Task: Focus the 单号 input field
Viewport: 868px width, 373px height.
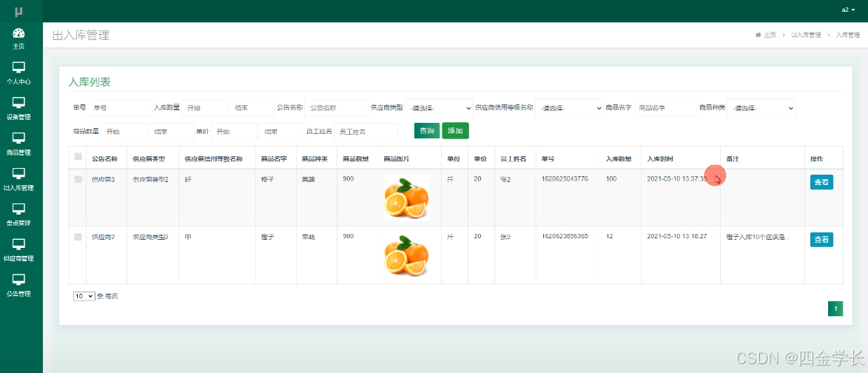Action: pyautogui.click(x=120, y=108)
